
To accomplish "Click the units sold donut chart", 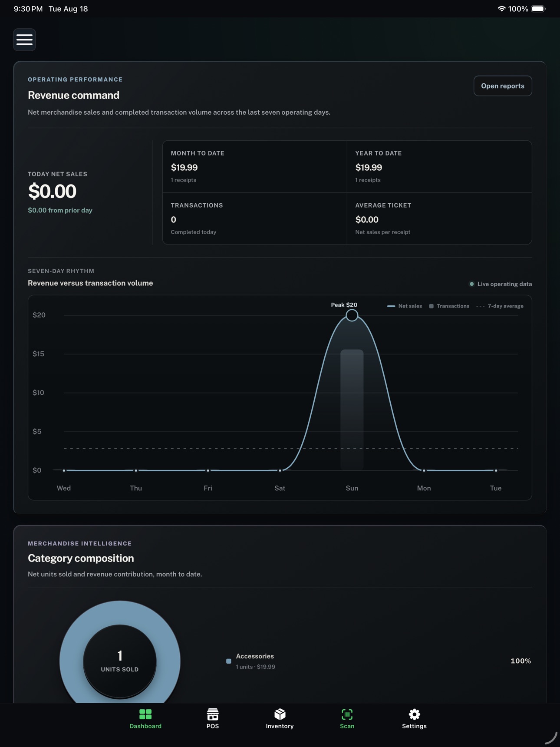I will coord(120,652).
